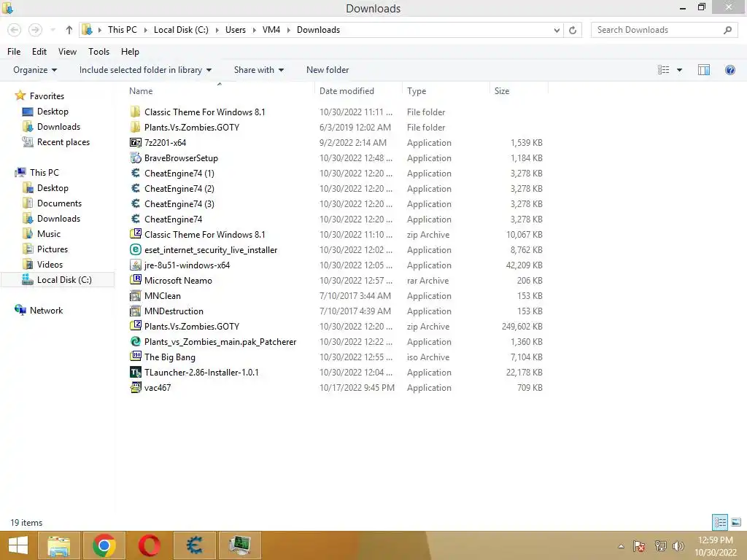Select Music in navigation pane
Screen dimensions: 747x560
(x=49, y=234)
